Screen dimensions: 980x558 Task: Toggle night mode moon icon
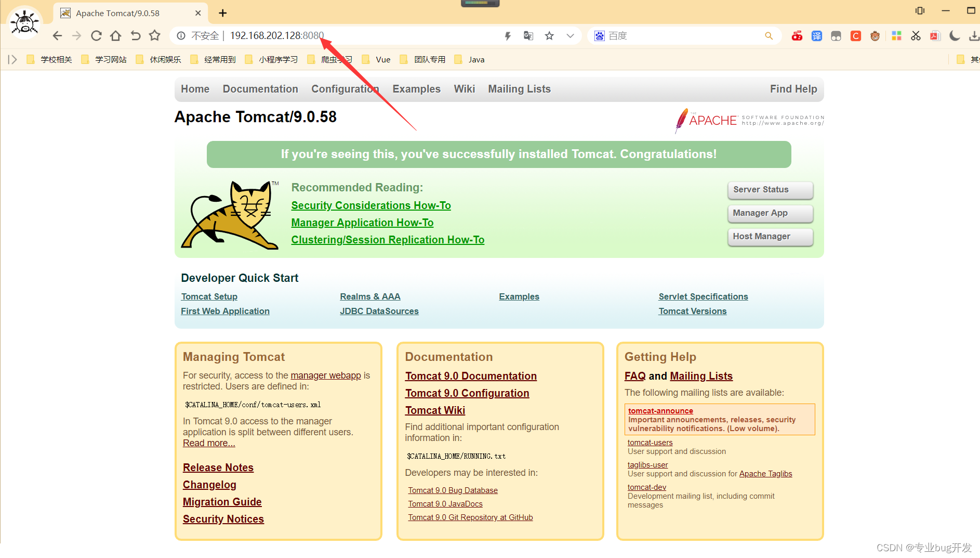(x=955, y=36)
